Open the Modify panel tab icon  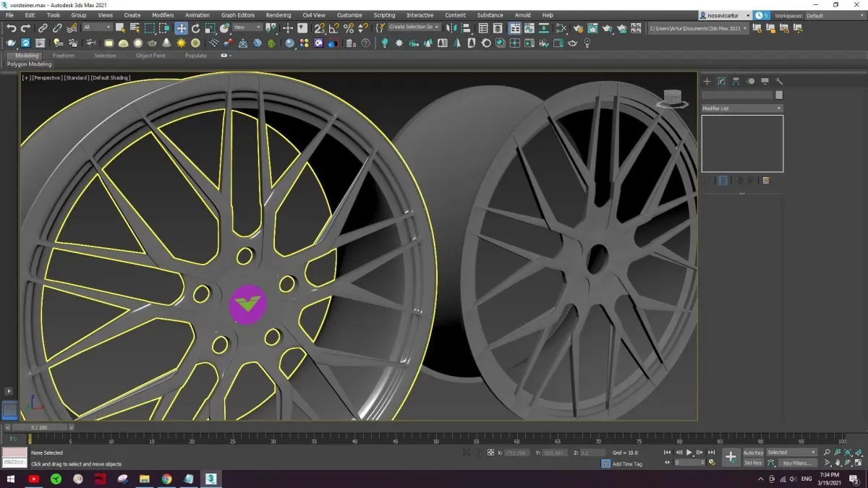[x=721, y=81]
